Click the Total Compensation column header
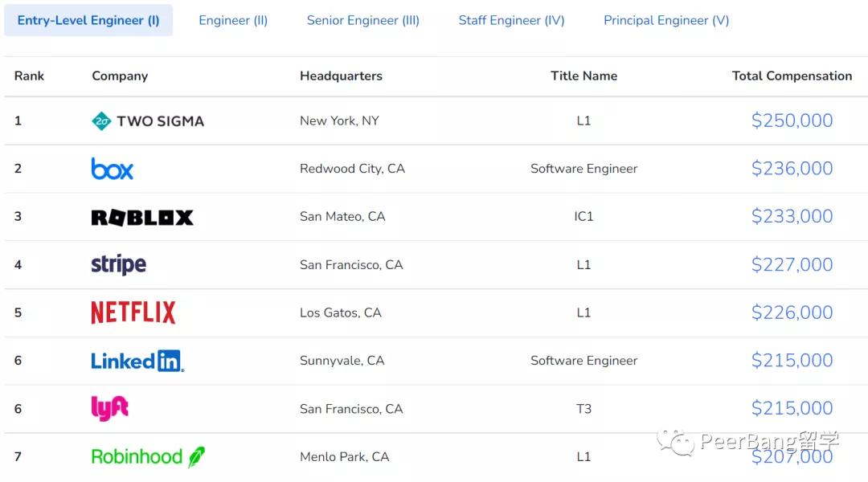The image size is (868, 482). click(x=792, y=76)
